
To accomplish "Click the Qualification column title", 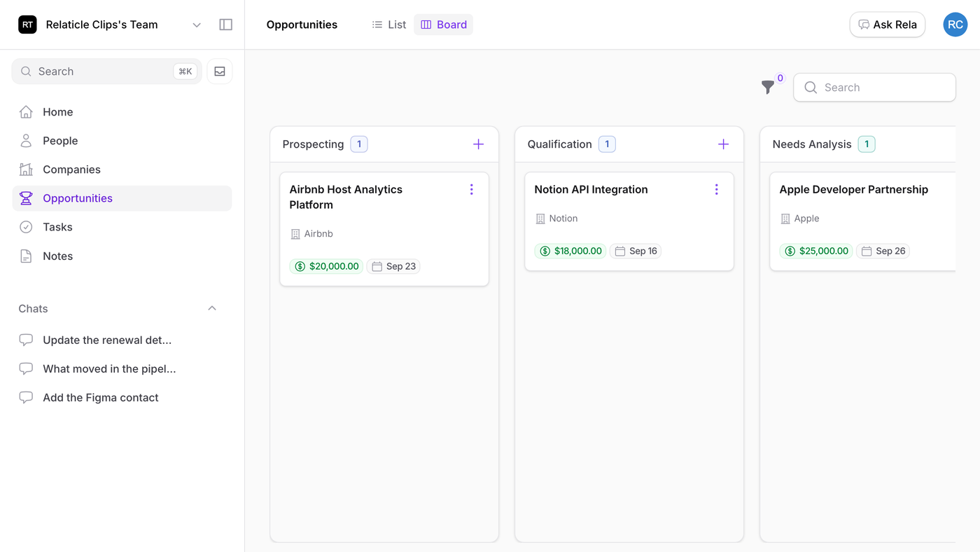I will click(x=559, y=144).
